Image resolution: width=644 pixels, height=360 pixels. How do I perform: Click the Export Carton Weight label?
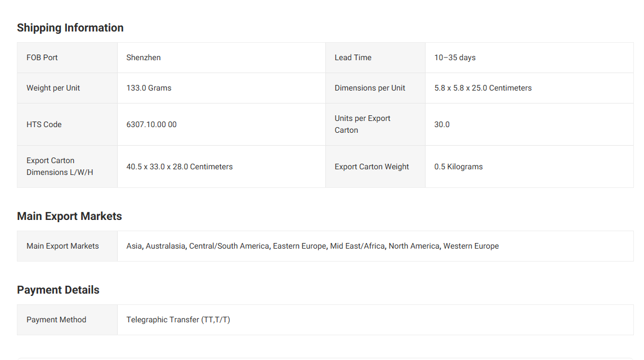(x=372, y=166)
